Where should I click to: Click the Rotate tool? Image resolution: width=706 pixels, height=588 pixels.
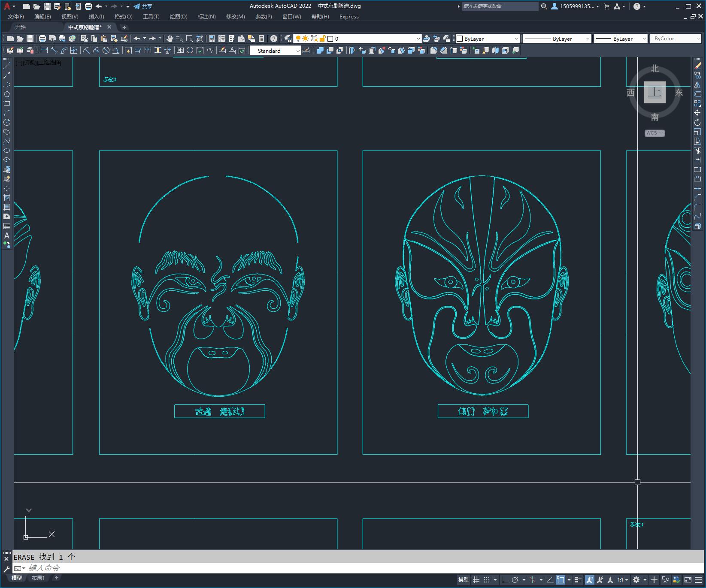coord(697,122)
